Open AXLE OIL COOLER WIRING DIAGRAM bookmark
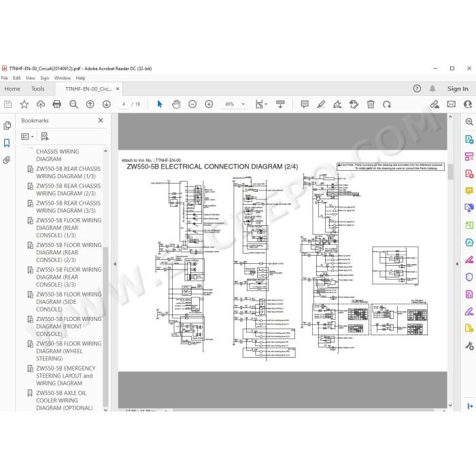The width and height of the screenshot is (476, 476). click(64, 401)
